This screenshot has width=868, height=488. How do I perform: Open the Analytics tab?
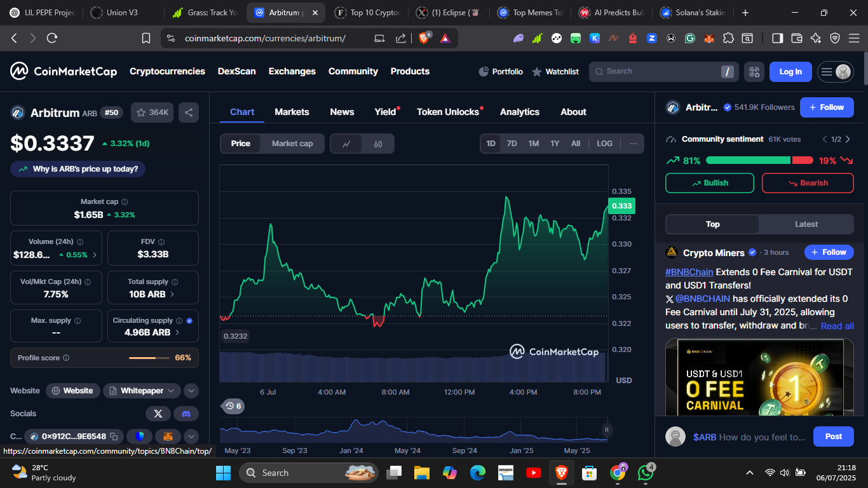520,112
